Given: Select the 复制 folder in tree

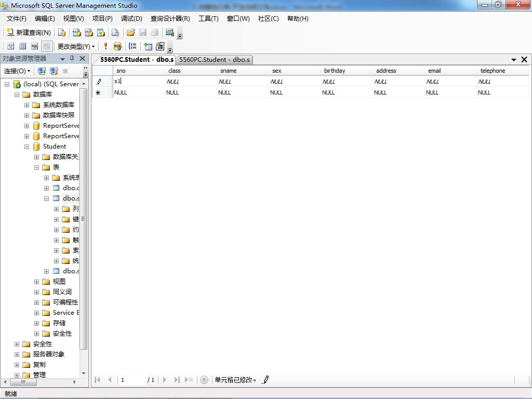Looking at the screenshot, I should pyautogui.click(x=39, y=365).
